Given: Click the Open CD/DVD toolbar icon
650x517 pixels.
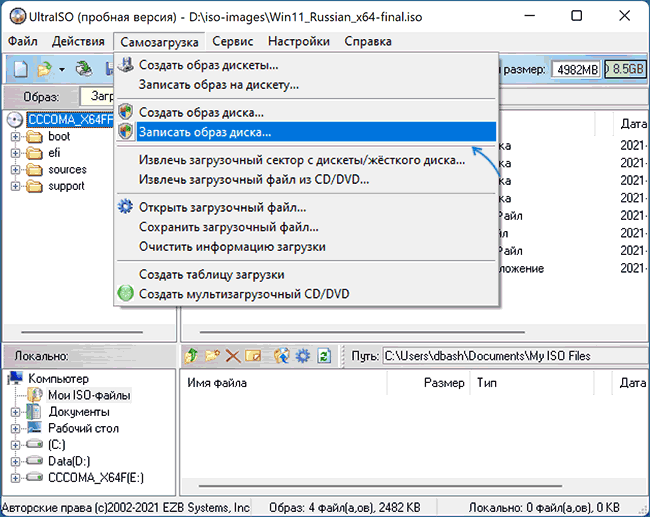Looking at the screenshot, I should [x=84, y=69].
